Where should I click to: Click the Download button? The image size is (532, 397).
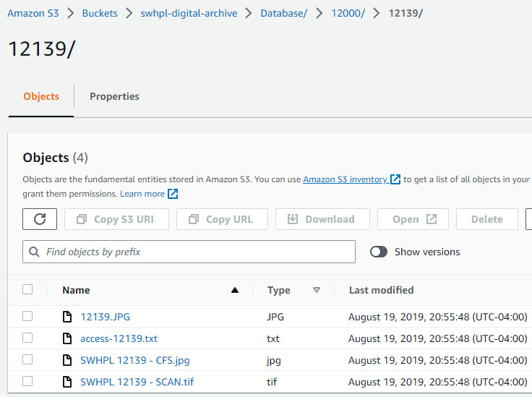pos(322,219)
